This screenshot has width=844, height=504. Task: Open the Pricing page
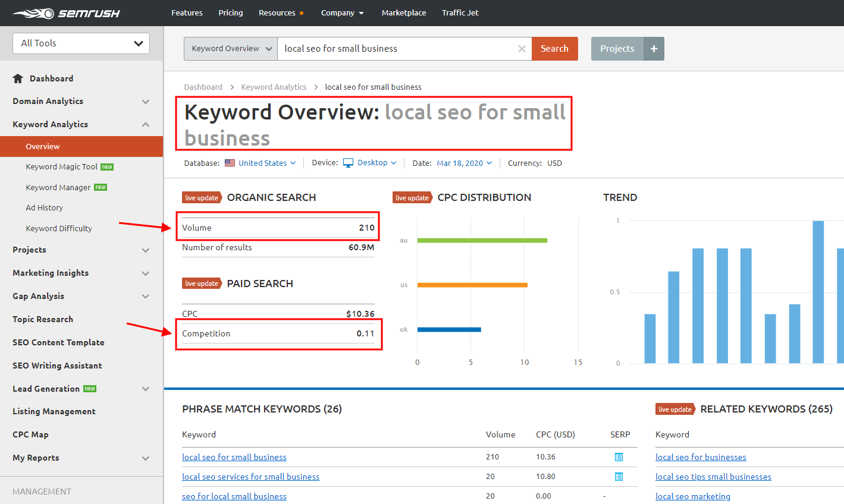[x=231, y=13]
